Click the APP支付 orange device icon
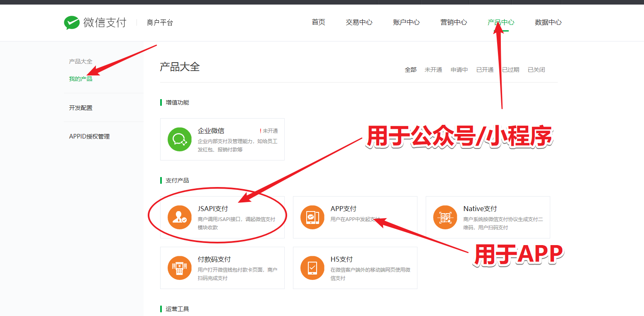This screenshot has width=644, height=316. click(x=312, y=217)
